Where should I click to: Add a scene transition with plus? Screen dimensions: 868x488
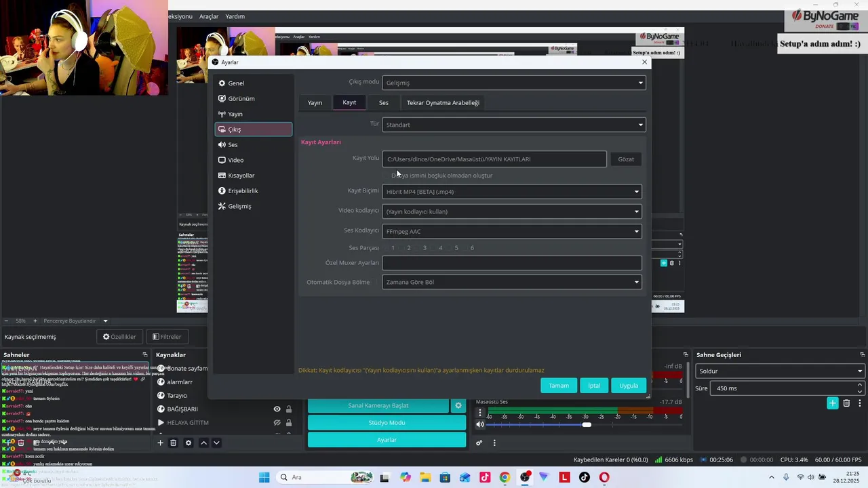(x=833, y=403)
